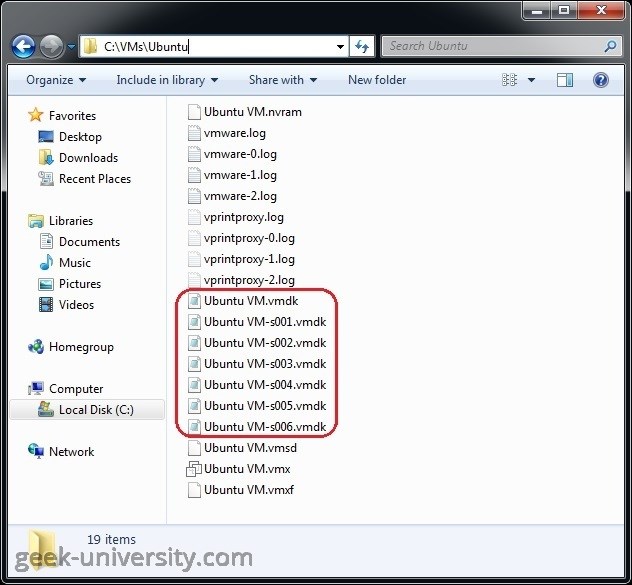Change view with the view icon
This screenshot has width=632, height=585.
click(509, 80)
